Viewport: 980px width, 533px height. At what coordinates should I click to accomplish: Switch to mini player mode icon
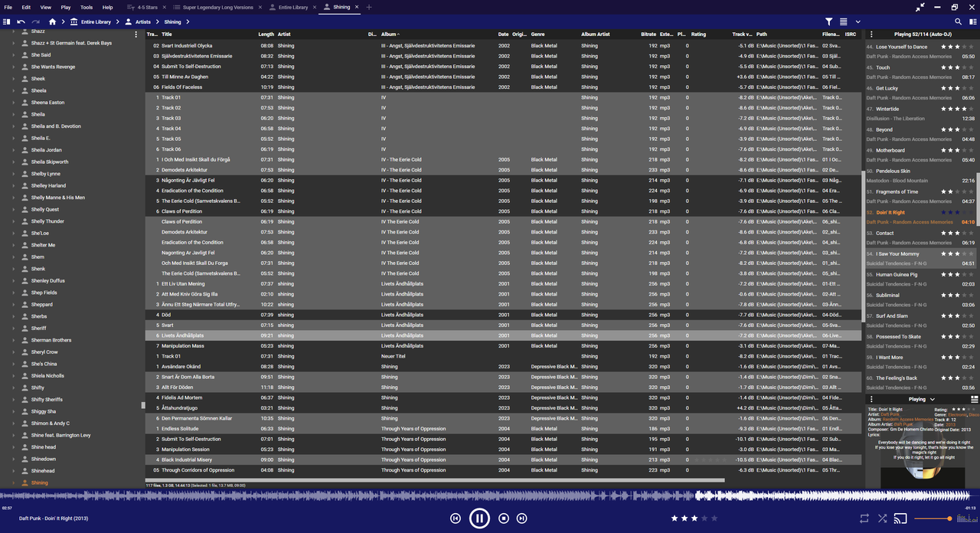(x=920, y=7)
